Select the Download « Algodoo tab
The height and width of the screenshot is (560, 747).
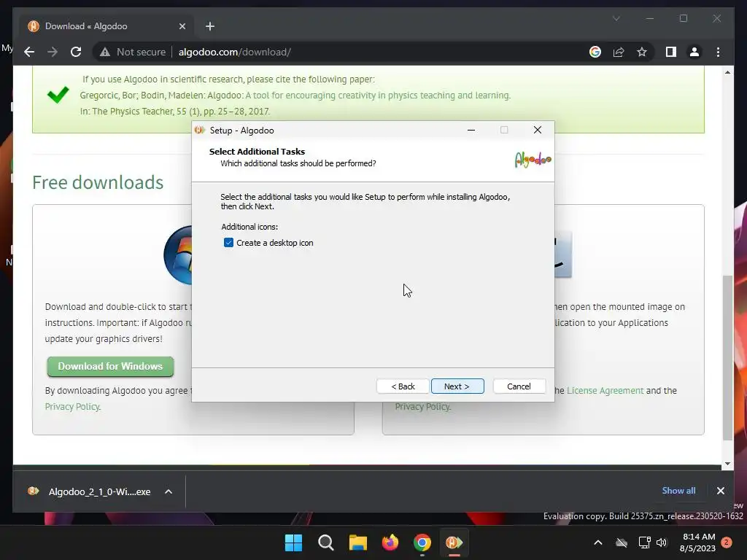tap(107, 26)
